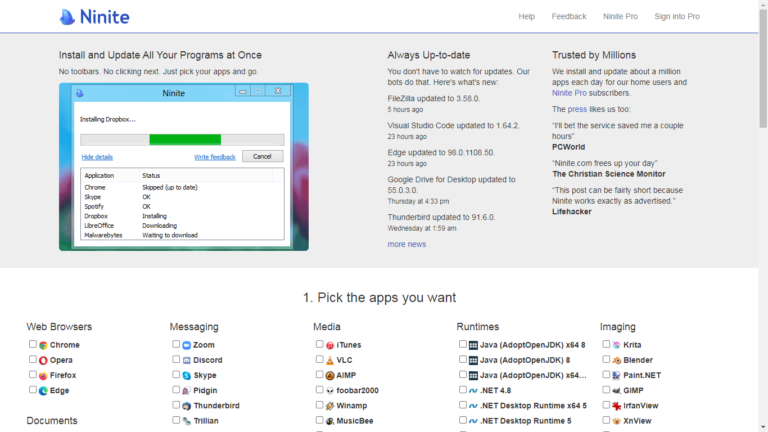Click the Winamp app icon
768x432 pixels.
pyautogui.click(x=330, y=406)
